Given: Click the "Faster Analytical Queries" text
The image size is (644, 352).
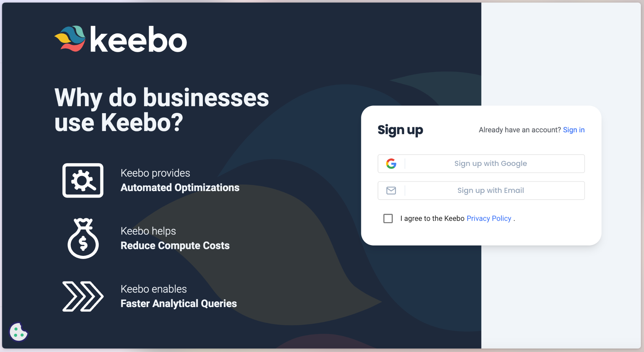Looking at the screenshot, I should (x=179, y=304).
